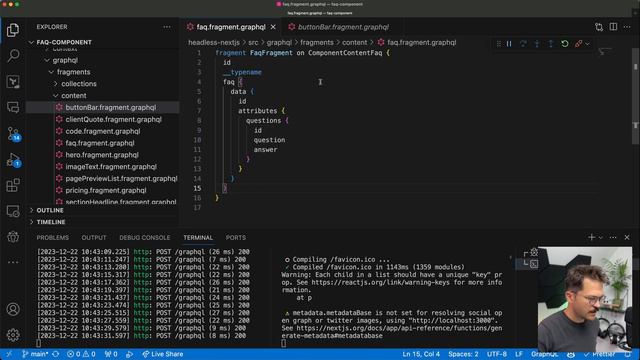Image resolution: width=640 pixels, height=360 pixels.
Task: Restart the debug session
Action: click(565, 44)
